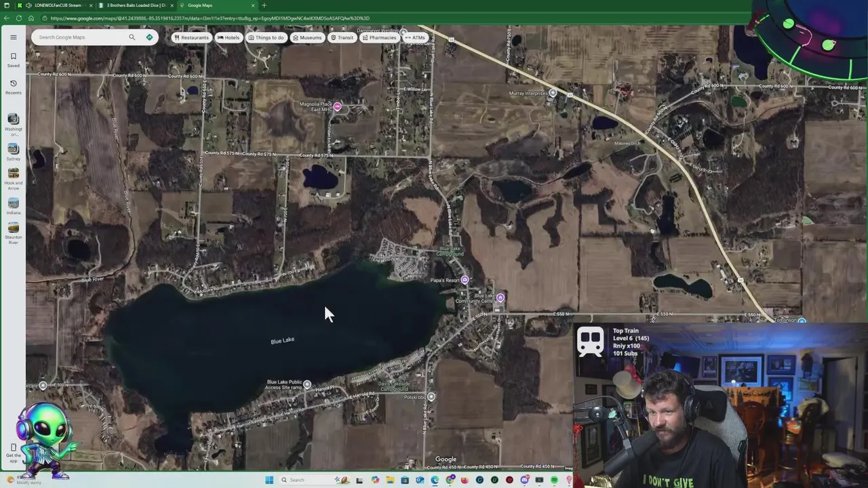
Task: Open the Get the app prompt
Action: click(13, 451)
